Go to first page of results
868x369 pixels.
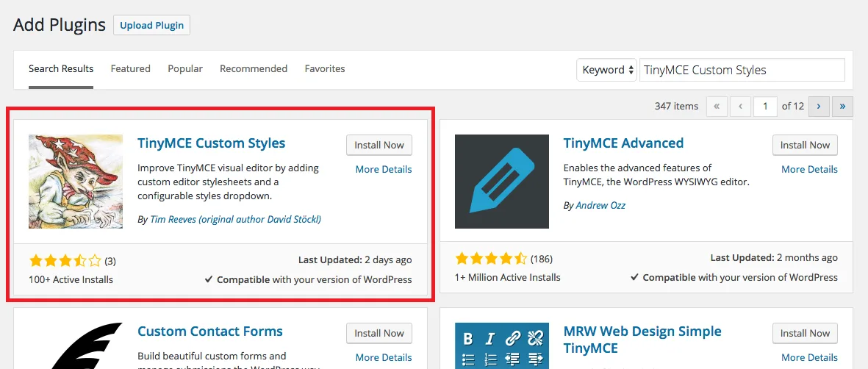coord(717,106)
